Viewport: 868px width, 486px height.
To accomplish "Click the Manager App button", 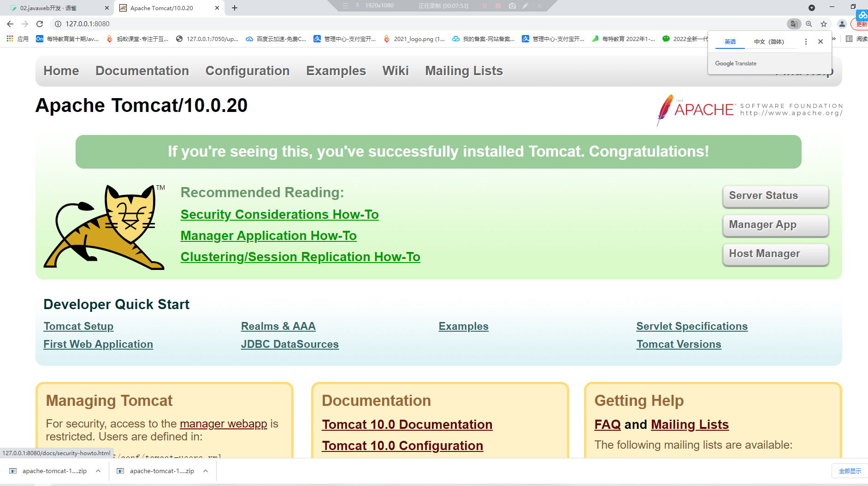I will (776, 225).
